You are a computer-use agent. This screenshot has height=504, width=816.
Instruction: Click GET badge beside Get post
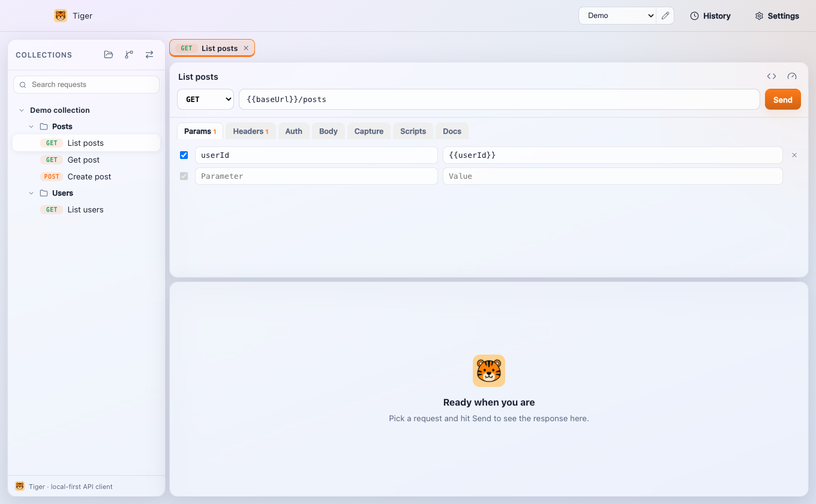click(52, 160)
